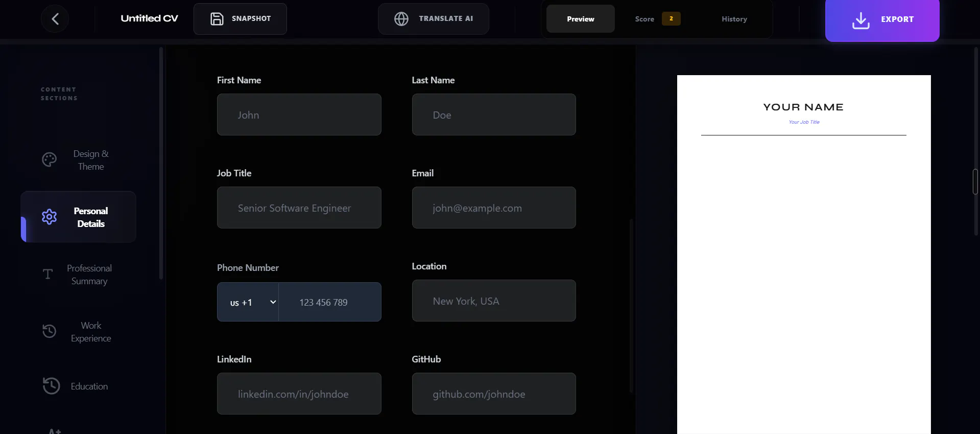
Task: Click the Translate AI globe icon
Action: point(401,19)
